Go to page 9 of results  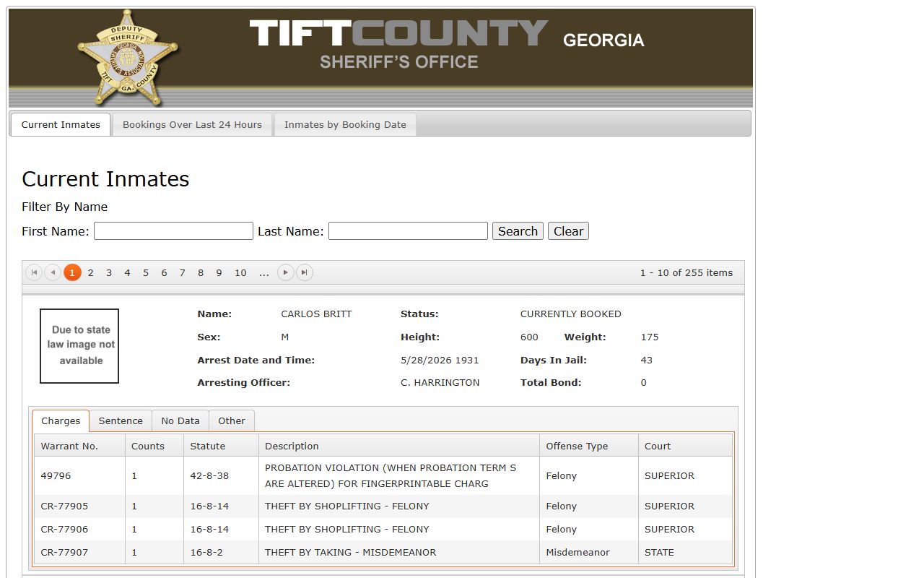pyautogui.click(x=219, y=272)
